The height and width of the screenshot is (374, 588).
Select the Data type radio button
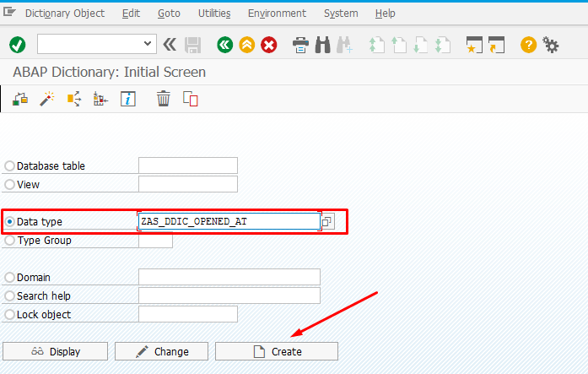click(x=9, y=222)
